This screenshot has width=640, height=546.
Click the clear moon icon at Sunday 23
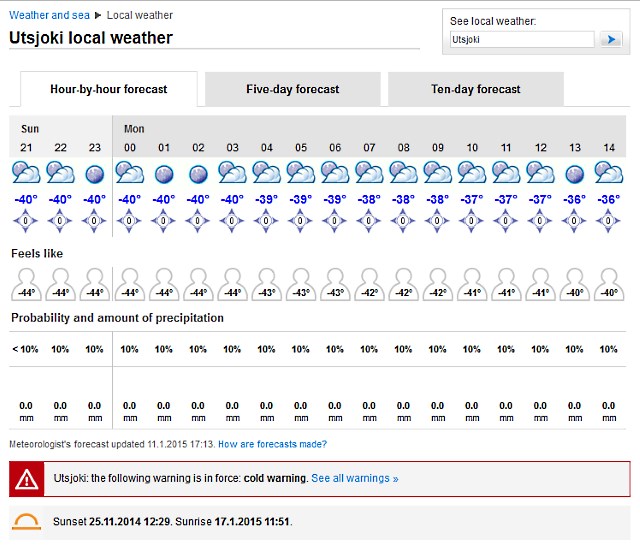94,174
